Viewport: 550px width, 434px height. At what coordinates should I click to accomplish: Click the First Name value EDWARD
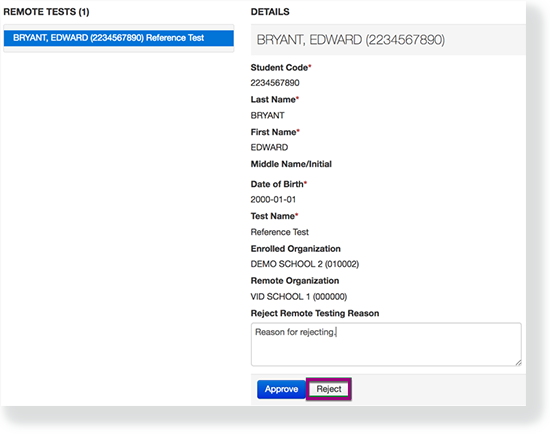269,147
